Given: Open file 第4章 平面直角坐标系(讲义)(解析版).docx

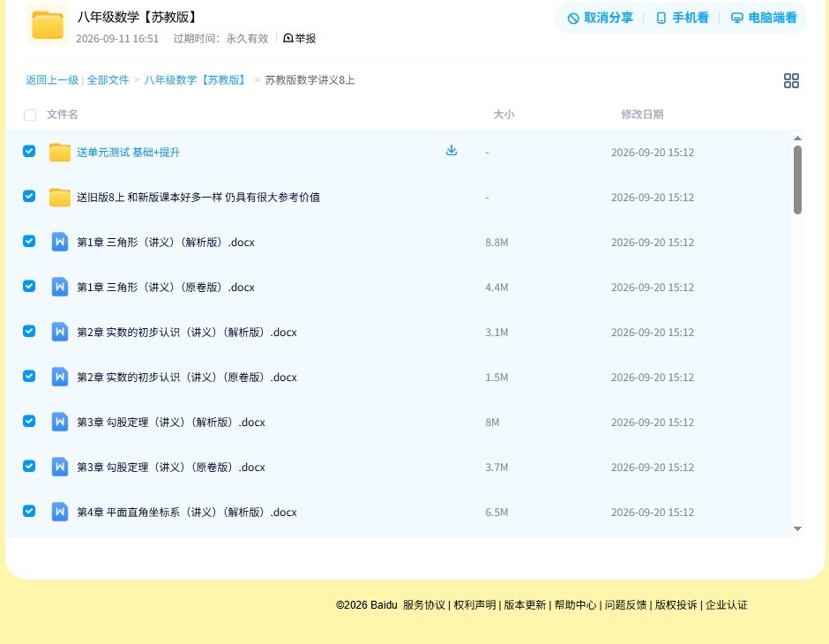Looking at the screenshot, I should (187, 512).
